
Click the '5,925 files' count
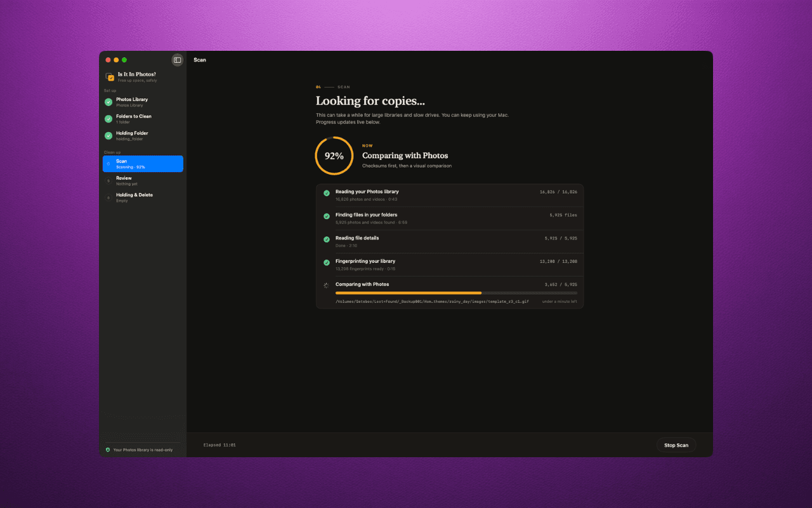coord(563,215)
